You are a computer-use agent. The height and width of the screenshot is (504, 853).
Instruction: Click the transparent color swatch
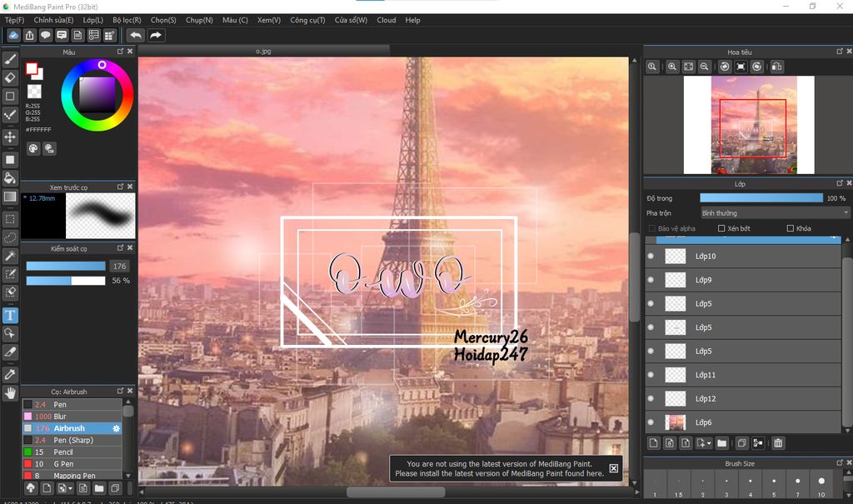click(34, 92)
